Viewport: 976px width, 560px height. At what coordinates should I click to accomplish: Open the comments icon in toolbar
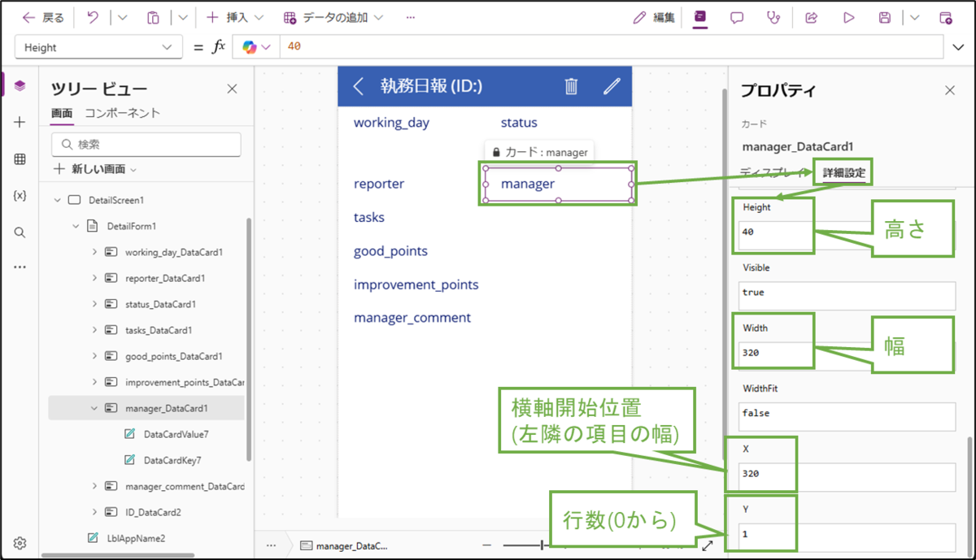737,17
